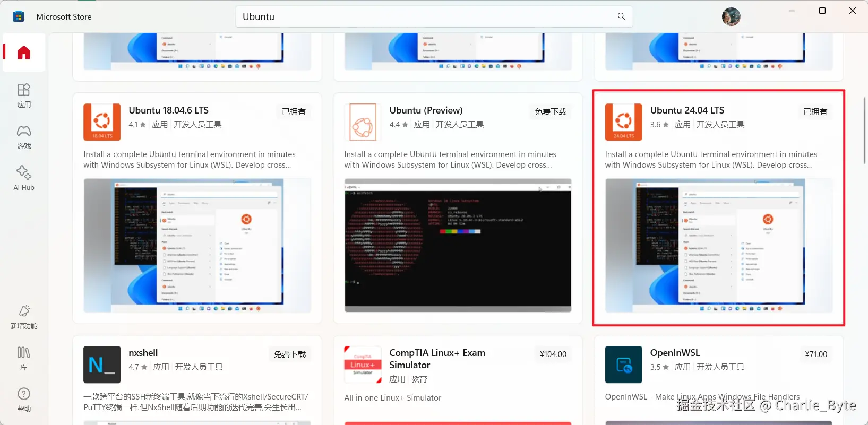The image size is (868, 425).
Task: Click the 3.6 star rating on Ubuntu 24.04
Action: (x=659, y=125)
